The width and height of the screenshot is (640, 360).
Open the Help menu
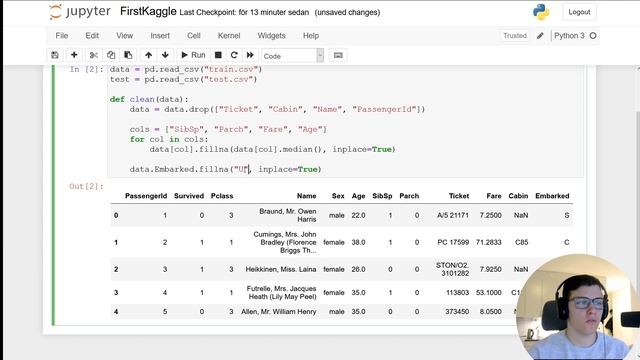tap(311, 36)
